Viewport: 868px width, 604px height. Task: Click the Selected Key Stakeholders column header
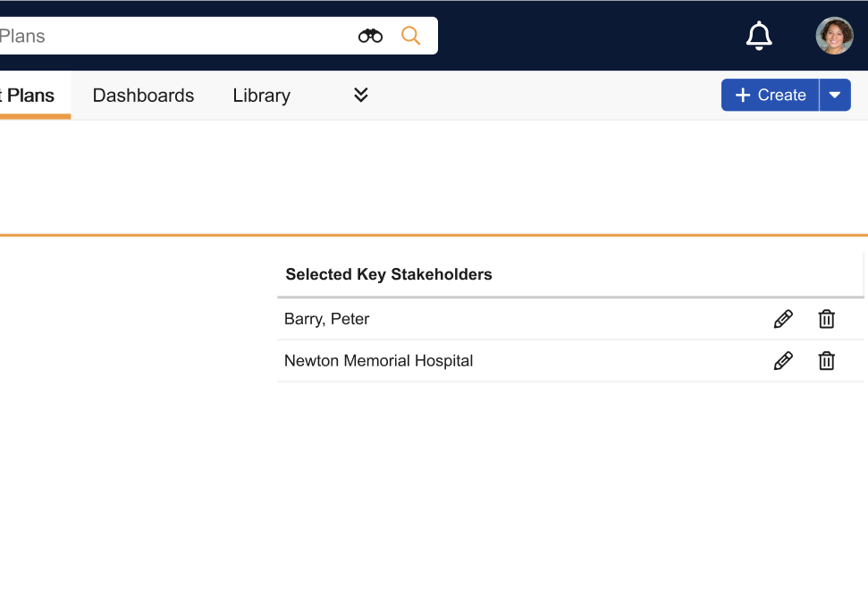(389, 274)
